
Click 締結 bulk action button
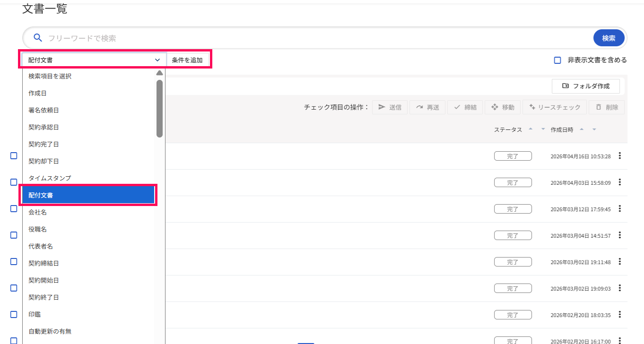click(x=465, y=107)
